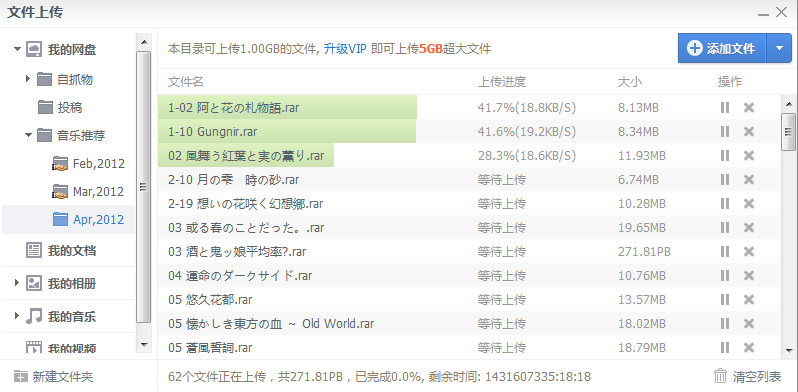Image resolution: width=798 pixels, height=392 pixels.
Task: Open the 升级VIP link
Action: tap(345, 49)
